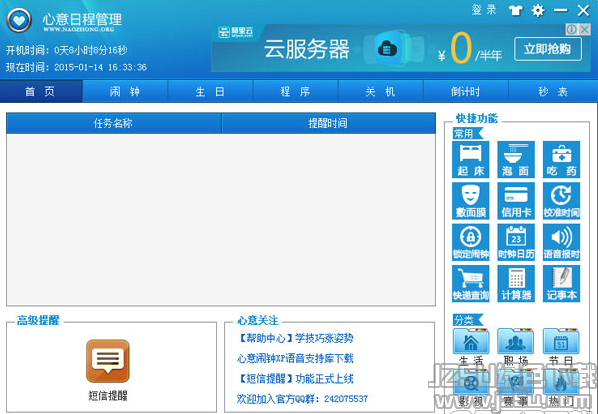Switch to the 倒计时 countdown tab
This screenshot has width=598, height=414.
(466, 91)
